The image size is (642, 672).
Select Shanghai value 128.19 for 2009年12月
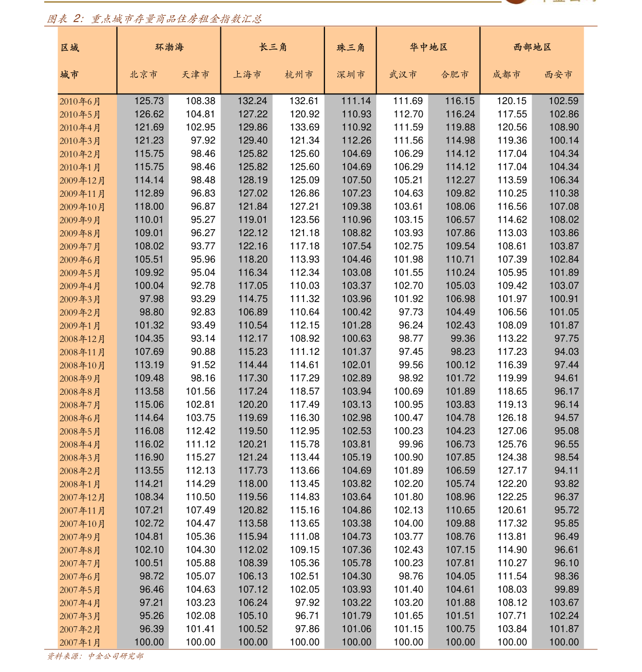[x=253, y=180]
